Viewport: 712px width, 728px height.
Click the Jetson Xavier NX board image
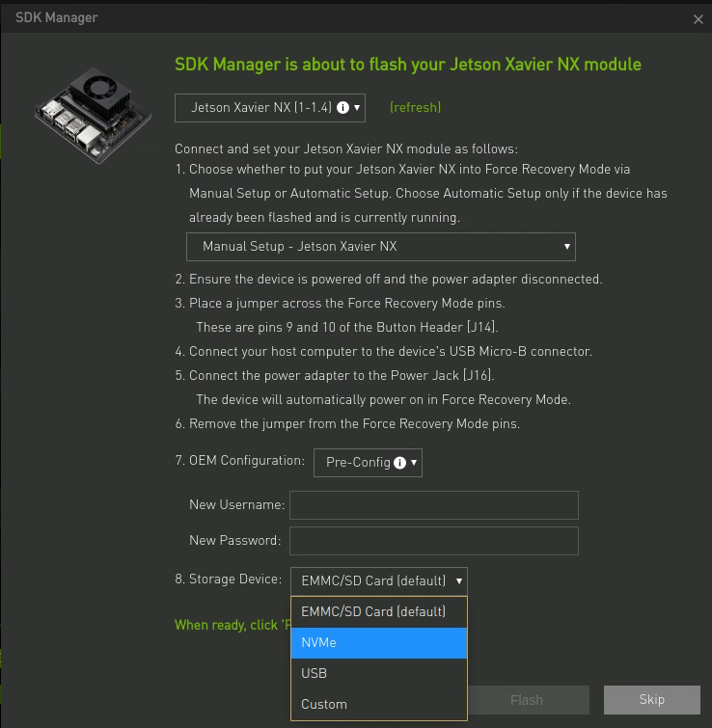pos(93,115)
